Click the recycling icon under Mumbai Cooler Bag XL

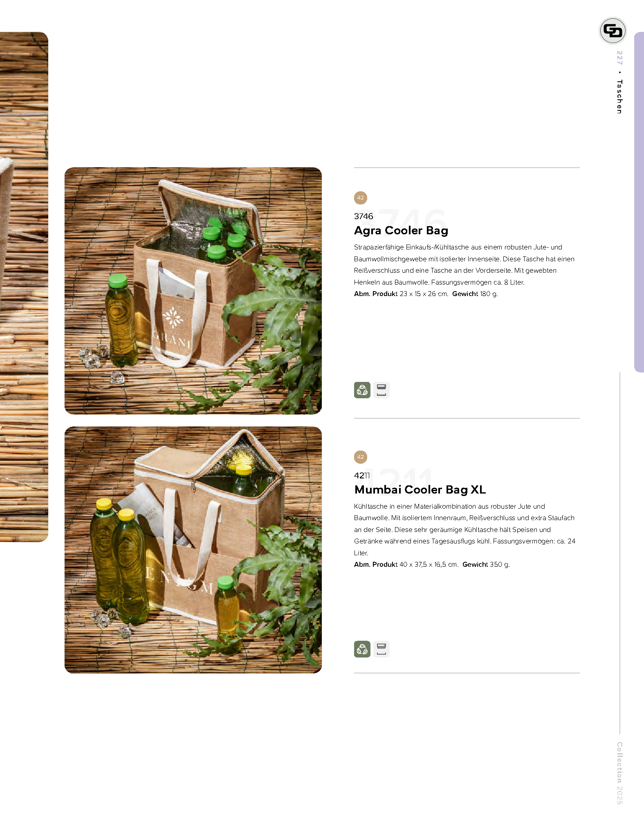(x=362, y=649)
